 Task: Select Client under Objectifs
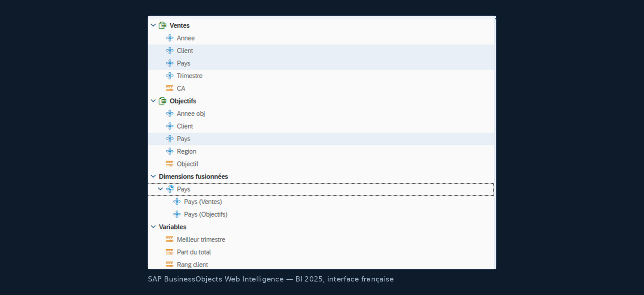tap(185, 126)
